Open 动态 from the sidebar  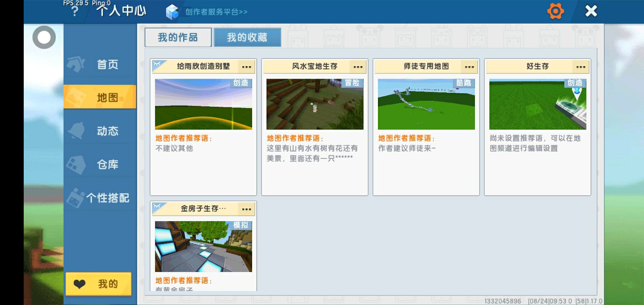click(100, 131)
